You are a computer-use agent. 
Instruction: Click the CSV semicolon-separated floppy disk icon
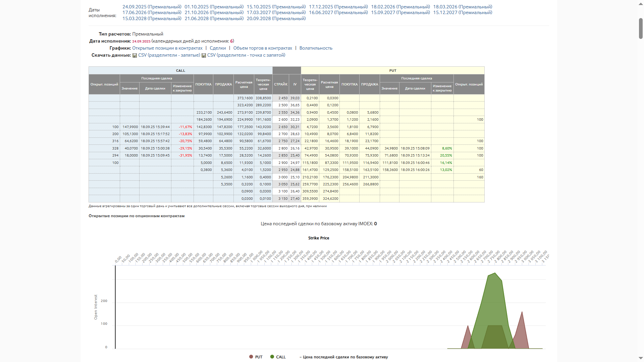tap(204, 55)
